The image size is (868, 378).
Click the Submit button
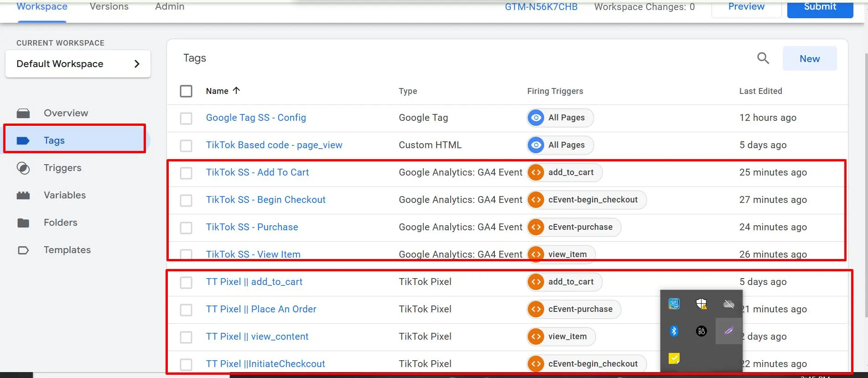820,7
